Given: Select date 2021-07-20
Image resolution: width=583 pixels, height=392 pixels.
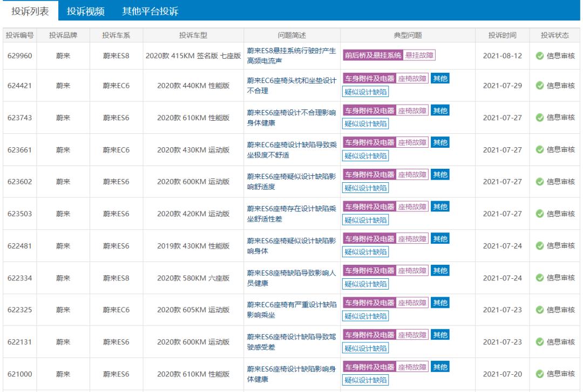Looking at the screenshot, I should 503,374.
